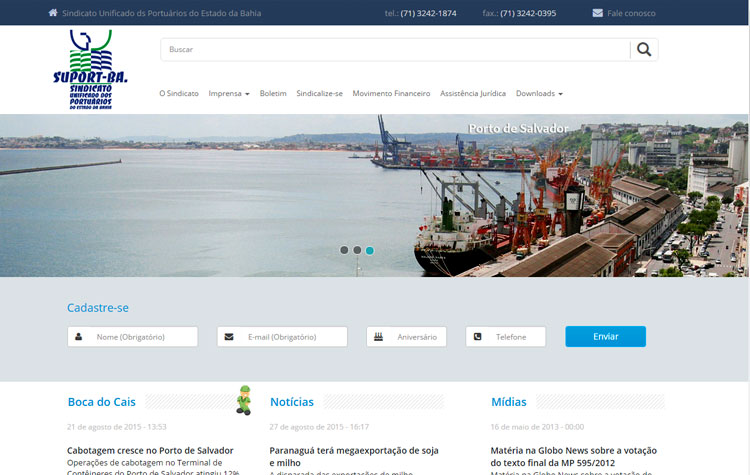Focus the E-mail (Obrigatório) input field

tap(282, 337)
